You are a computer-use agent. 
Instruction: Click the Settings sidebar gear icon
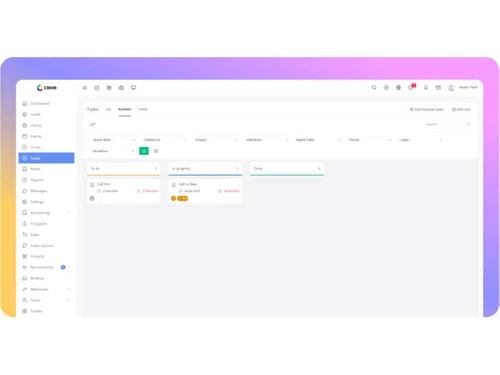(25, 202)
